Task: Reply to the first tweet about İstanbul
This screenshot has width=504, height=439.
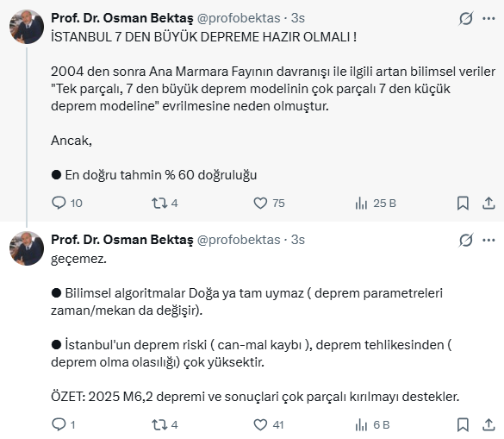Action: click(x=67, y=203)
